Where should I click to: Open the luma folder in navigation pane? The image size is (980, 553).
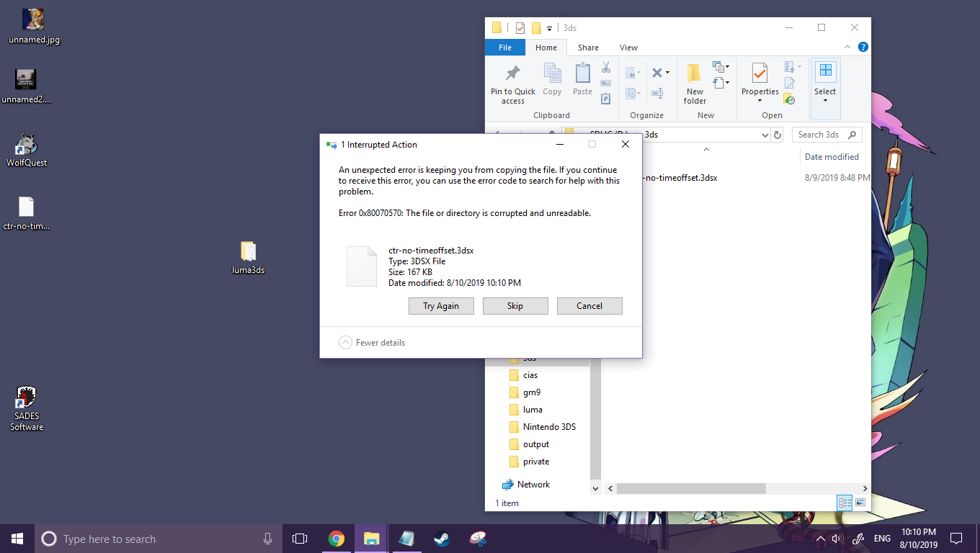click(533, 410)
